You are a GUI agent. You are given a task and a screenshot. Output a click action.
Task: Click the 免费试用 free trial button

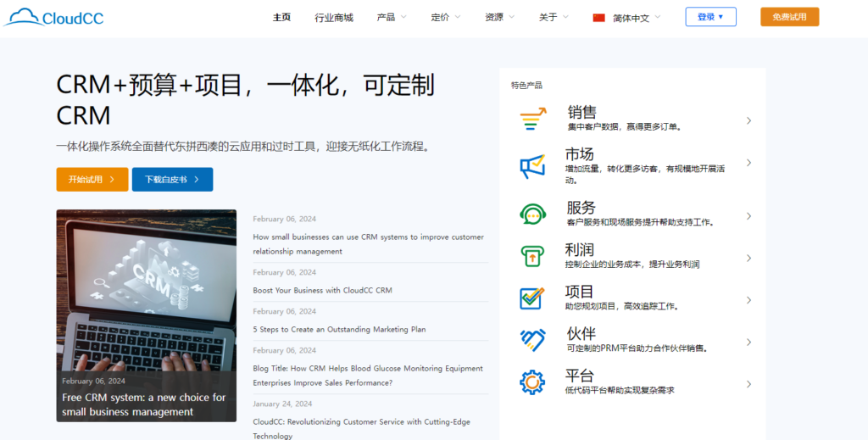[x=789, y=17]
